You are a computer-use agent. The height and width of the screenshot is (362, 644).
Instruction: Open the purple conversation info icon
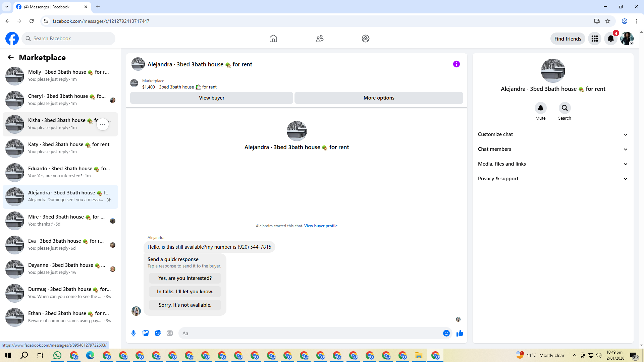pyautogui.click(x=456, y=64)
